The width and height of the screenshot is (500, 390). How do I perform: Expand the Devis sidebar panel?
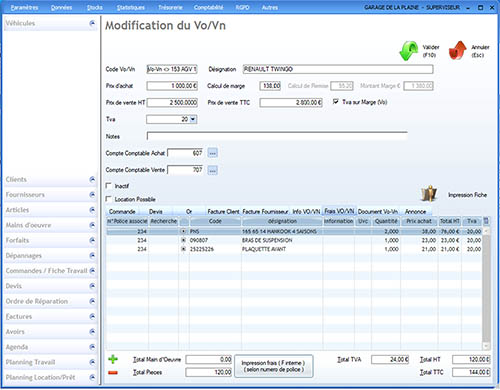[92, 286]
